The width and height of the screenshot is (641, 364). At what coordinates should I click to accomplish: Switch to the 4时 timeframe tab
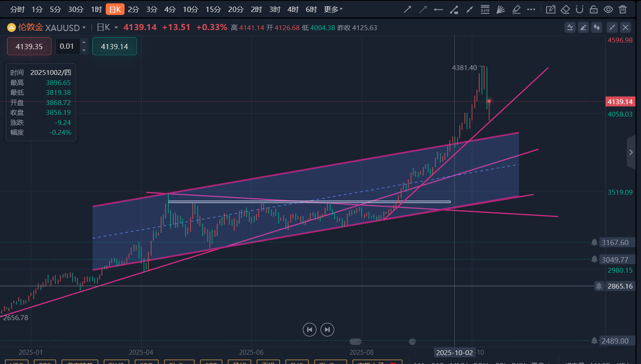click(293, 9)
